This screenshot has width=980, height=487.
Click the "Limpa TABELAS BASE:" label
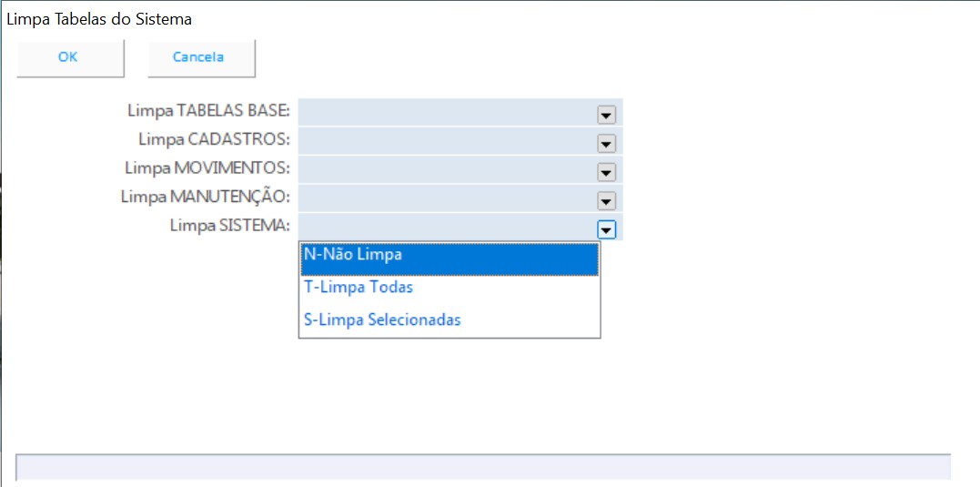tap(208, 111)
